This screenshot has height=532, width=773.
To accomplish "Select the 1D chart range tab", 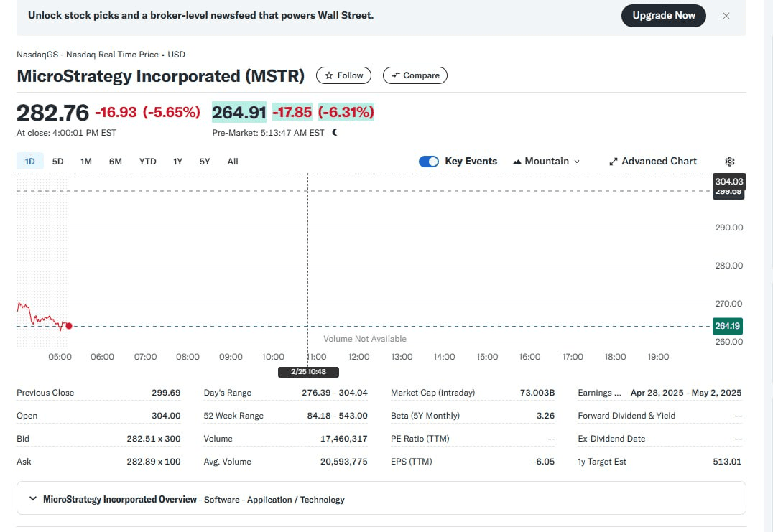I will (x=30, y=162).
